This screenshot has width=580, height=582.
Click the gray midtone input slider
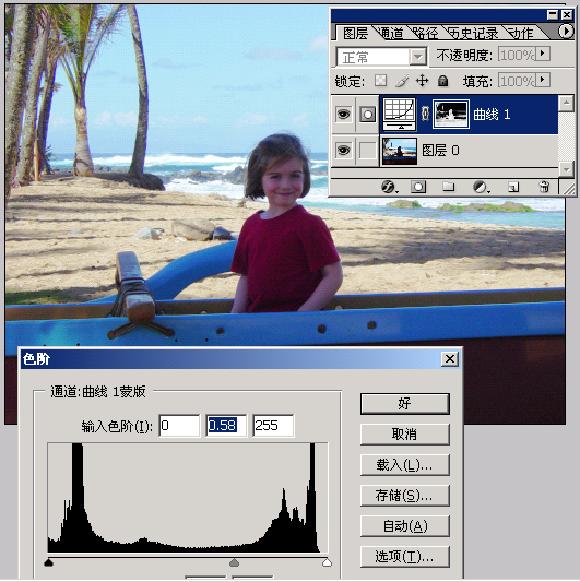click(x=234, y=563)
